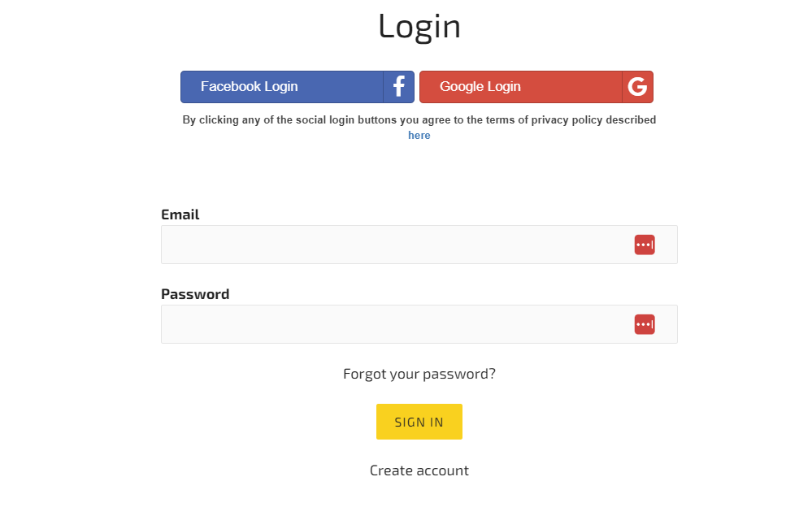812x520 pixels.
Task: Click the Google 'G' logo icon
Action: (637, 87)
